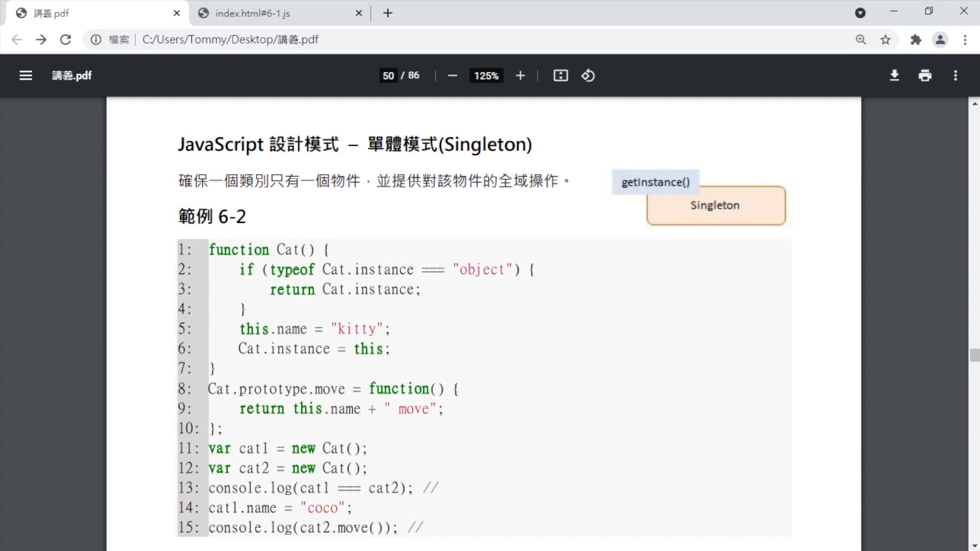Click the vertical scrollbar thumb

tap(974, 355)
